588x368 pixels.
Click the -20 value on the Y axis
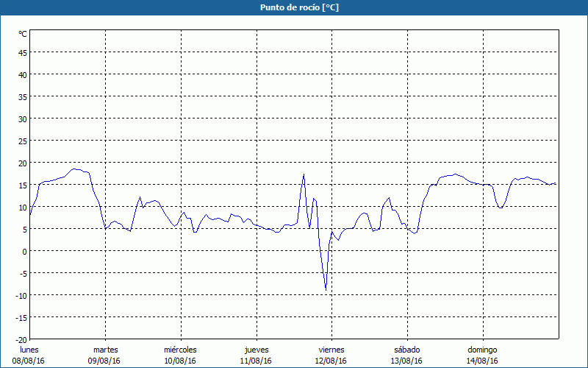coord(21,339)
